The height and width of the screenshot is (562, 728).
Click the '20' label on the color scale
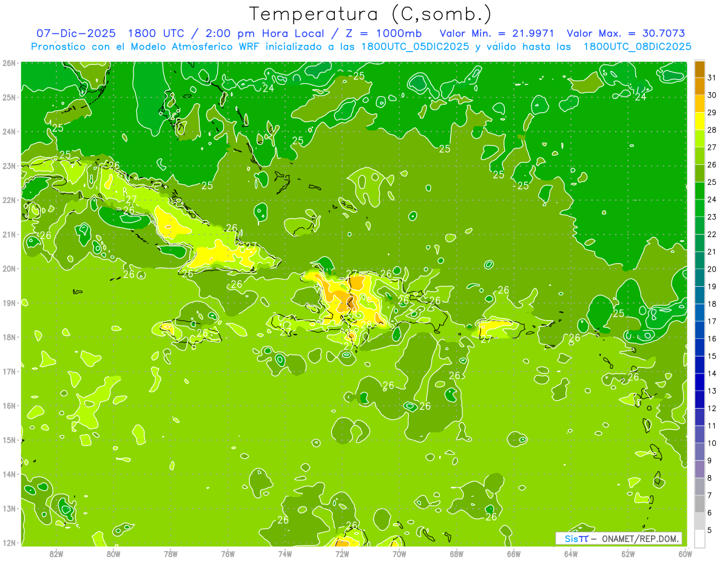(x=712, y=269)
